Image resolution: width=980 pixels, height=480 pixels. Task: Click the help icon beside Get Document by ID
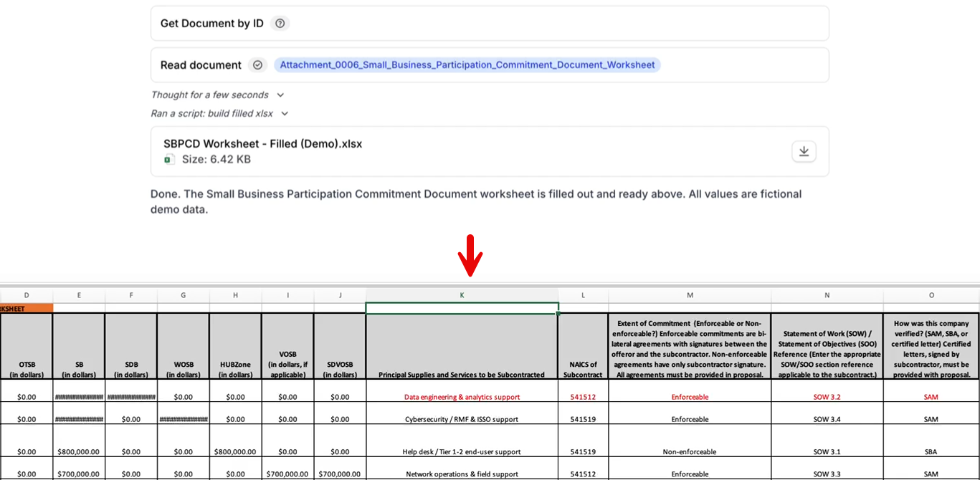pos(280,24)
